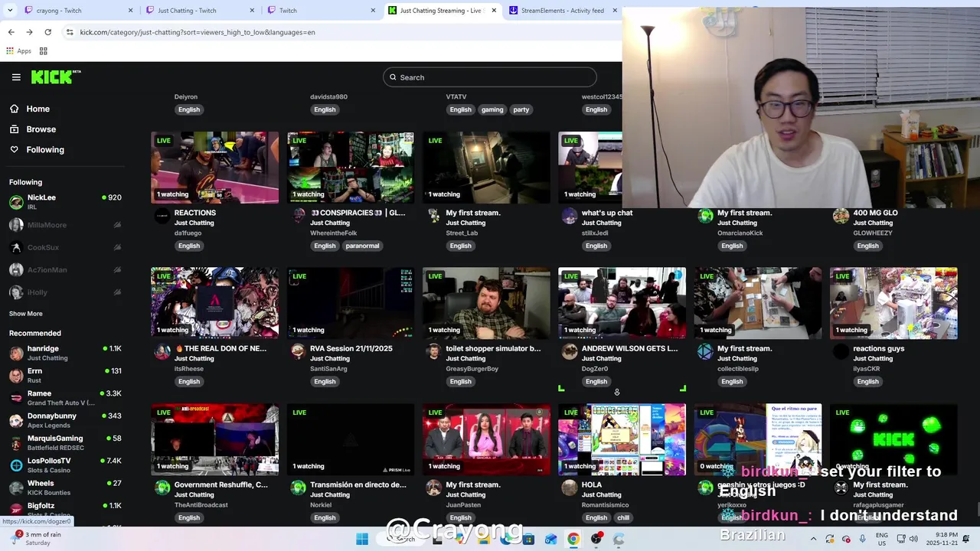Screen dimensions: 980x551
Task: Switch to Just Chatting - Twitch tab
Action: click(x=198, y=11)
